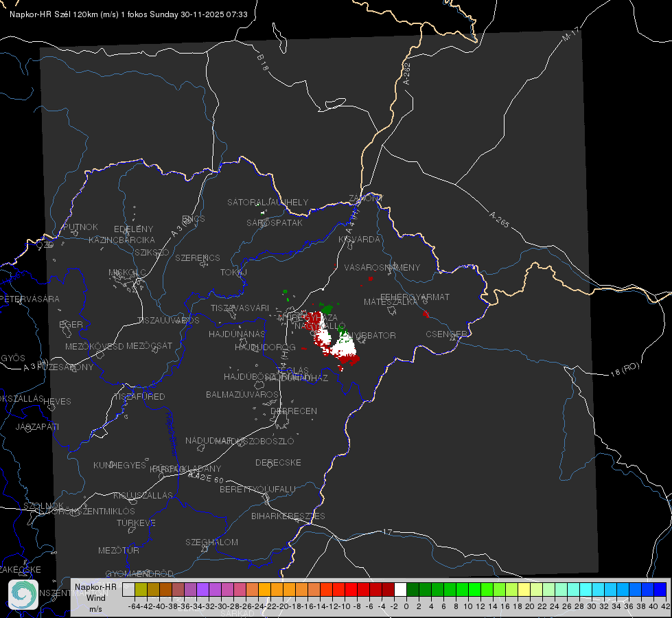
Task: Click the HAJDÚNÁNÁS town label
Action: 237,334
